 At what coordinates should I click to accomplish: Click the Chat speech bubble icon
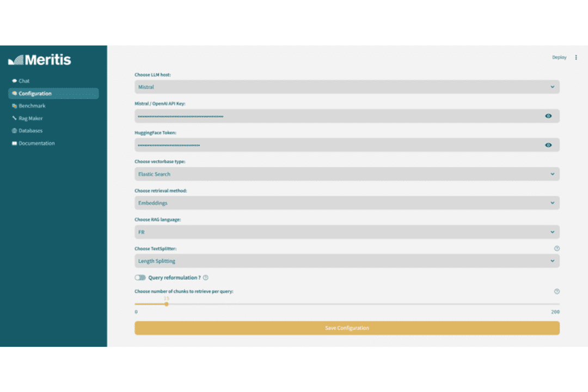(14, 81)
